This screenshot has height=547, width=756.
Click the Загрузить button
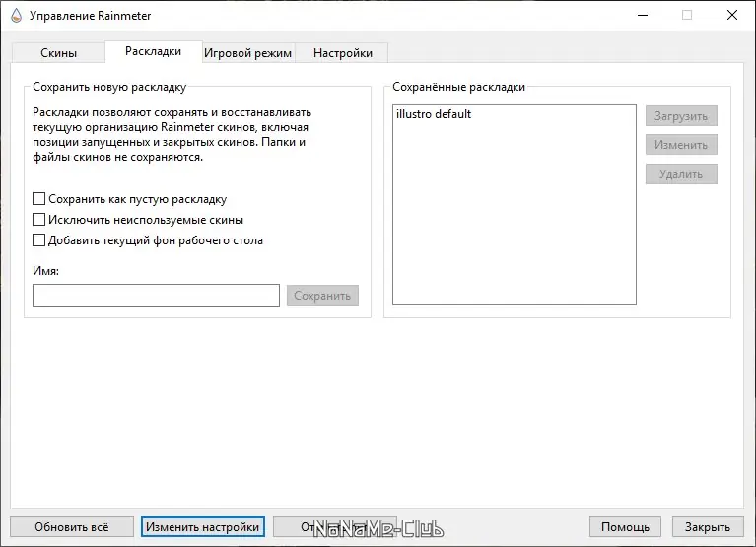coord(681,116)
